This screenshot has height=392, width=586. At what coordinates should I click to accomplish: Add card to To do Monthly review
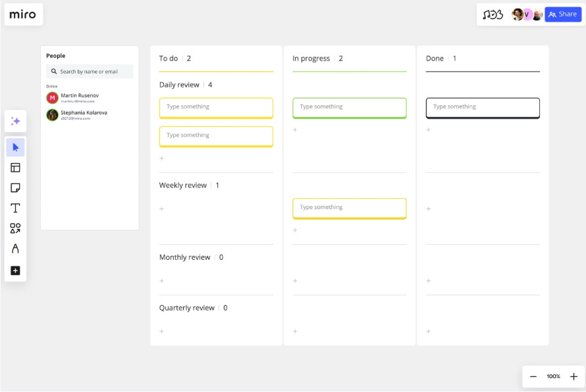tap(162, 281)
